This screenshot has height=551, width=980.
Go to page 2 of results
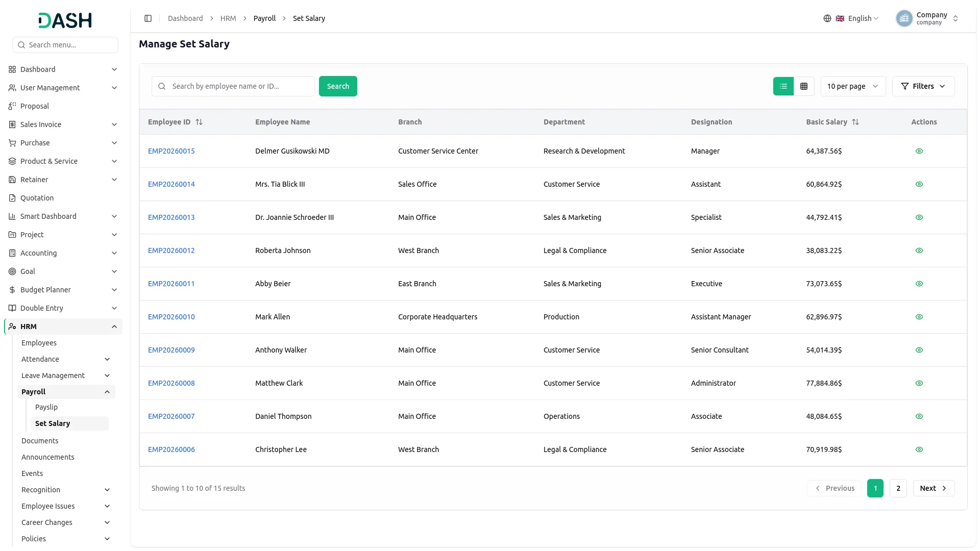(x=898, y=488)
